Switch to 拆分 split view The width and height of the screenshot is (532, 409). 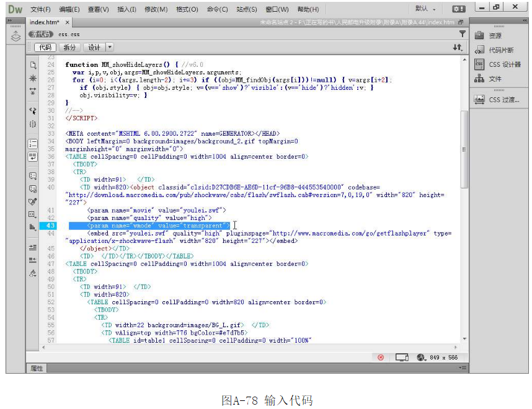[x=70, y=47]
